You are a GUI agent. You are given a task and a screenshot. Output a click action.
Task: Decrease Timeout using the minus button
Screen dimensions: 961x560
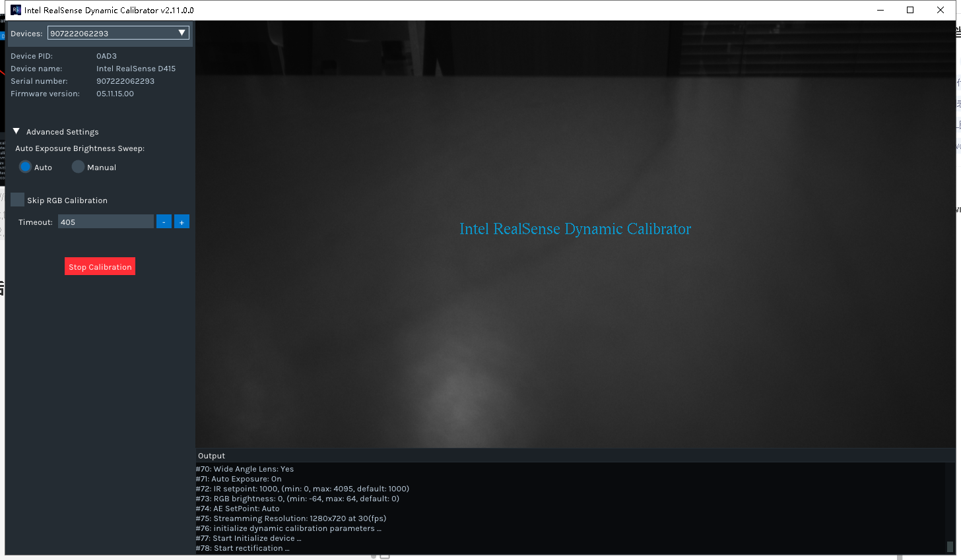164,222
